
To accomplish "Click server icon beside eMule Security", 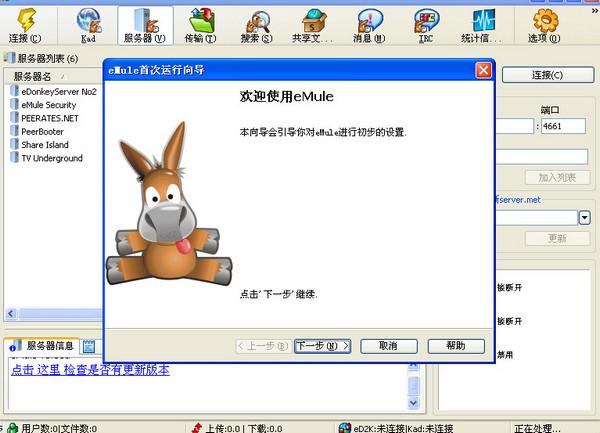I will [x=15, y=104].
